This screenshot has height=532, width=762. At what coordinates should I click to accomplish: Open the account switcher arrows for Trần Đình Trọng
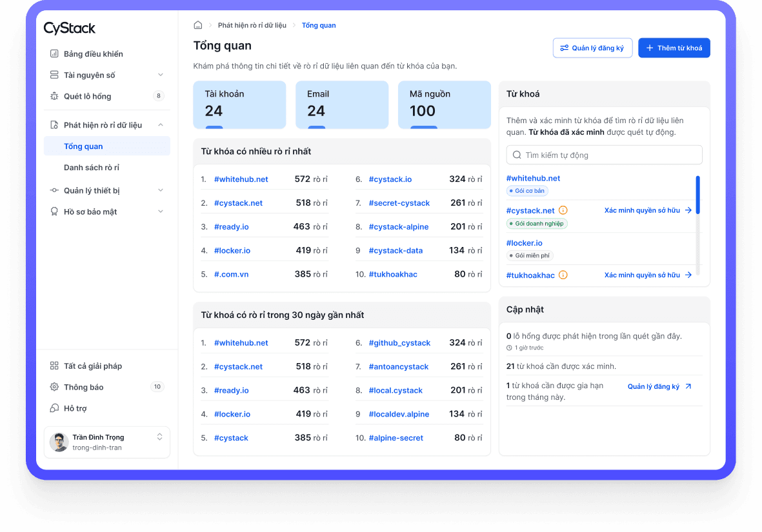pos(159,437)
